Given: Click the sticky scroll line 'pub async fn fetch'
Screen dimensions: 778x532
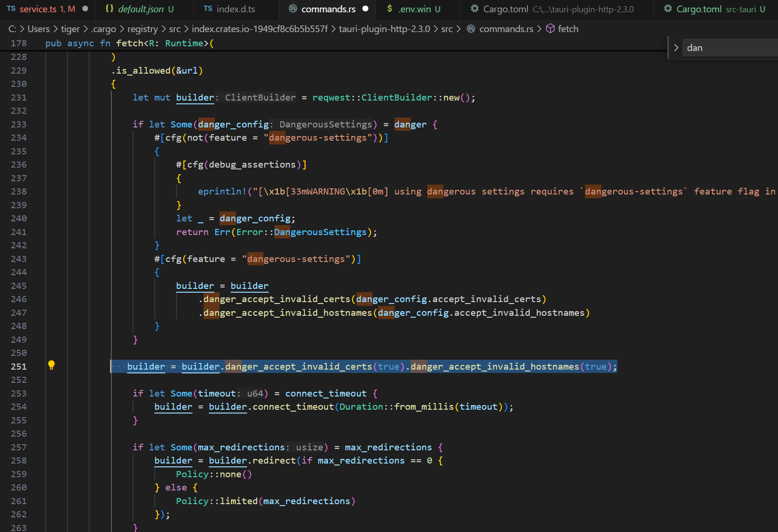Looking at the screenshot, I should (129, 43).
